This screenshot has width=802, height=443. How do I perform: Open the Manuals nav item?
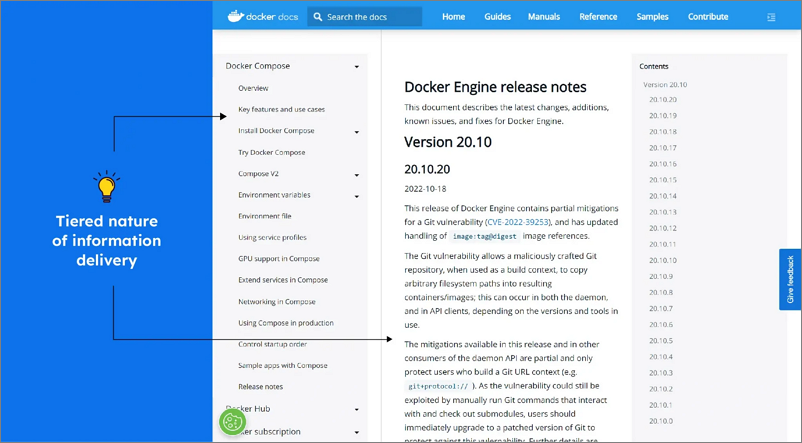click(x=544, y=17)
